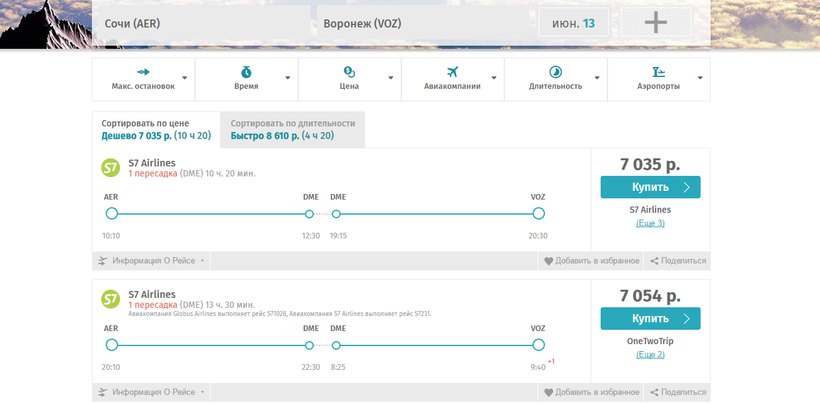820x403 pixels.
Task: Click the plane icon in first flight info bar
Action: [103, 261]
